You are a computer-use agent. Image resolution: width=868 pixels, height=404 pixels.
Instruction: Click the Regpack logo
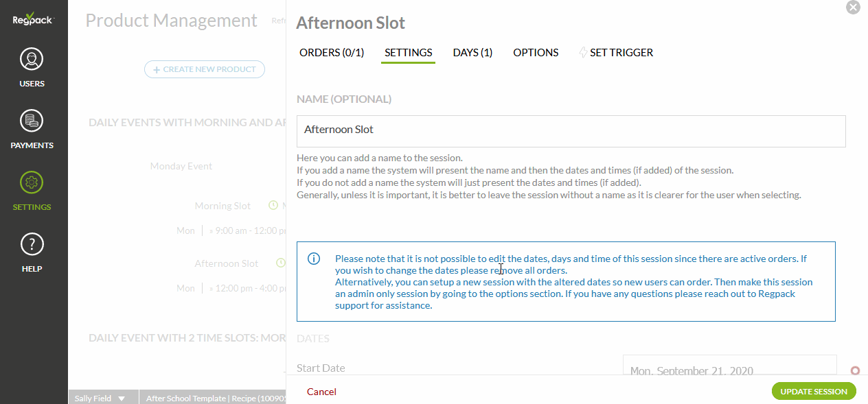point(32,21)
